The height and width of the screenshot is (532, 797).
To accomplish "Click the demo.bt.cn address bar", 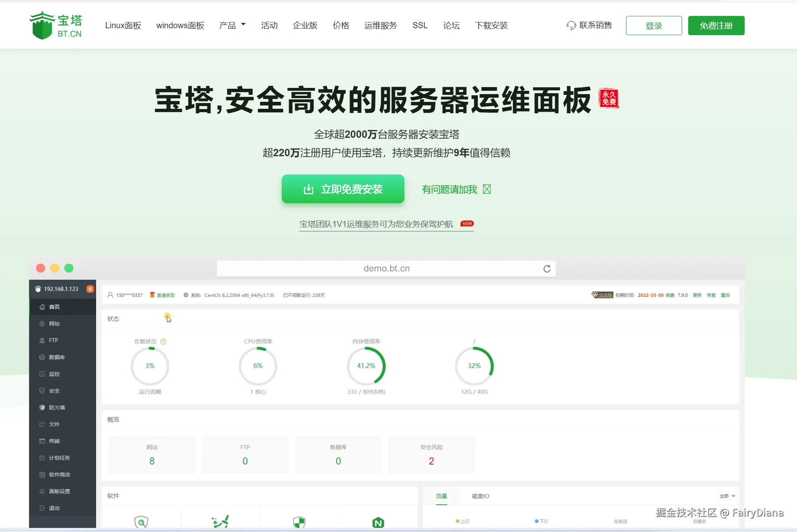I will click(x=386, y=269).
